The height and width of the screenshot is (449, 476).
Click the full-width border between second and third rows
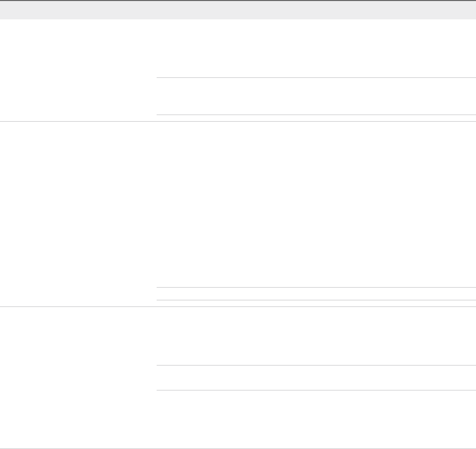click(x=238, y=306)
